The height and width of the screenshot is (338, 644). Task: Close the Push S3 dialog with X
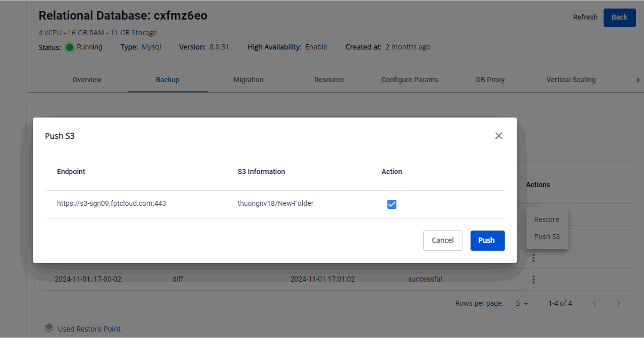[498, 136]
